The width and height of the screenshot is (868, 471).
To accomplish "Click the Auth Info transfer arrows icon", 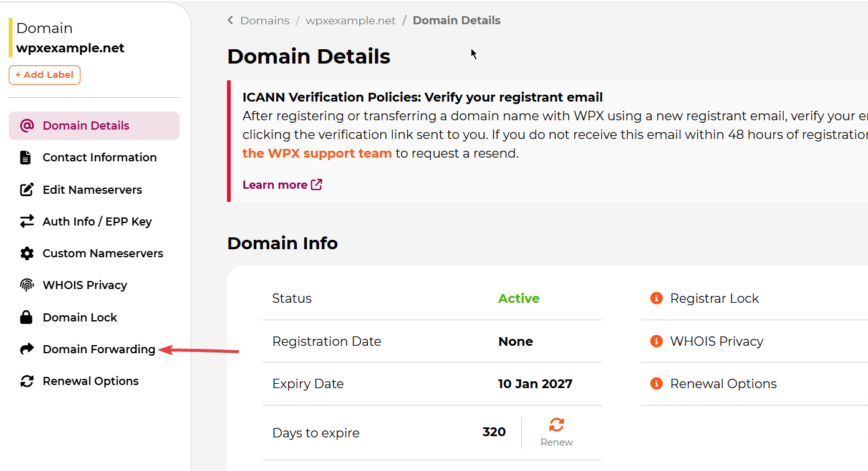I will 27,221.
